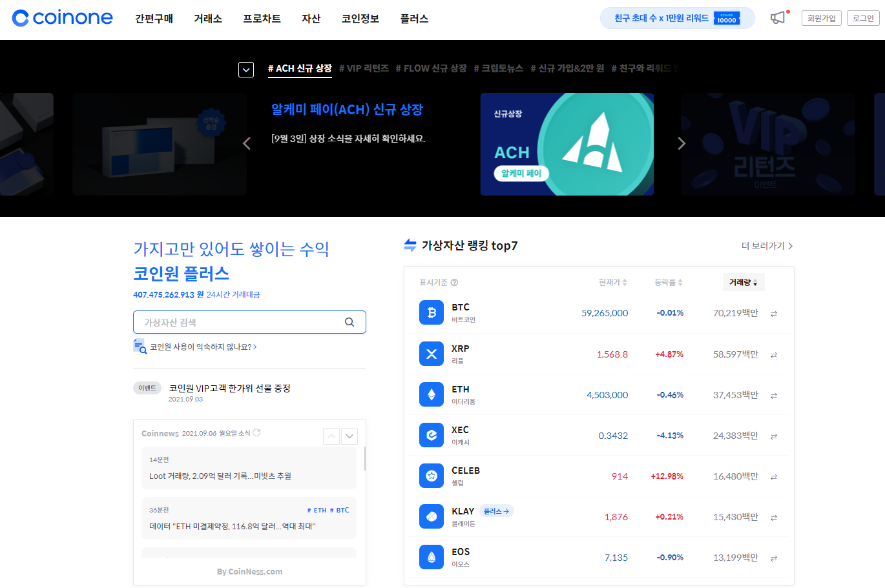Open the 거래소 menu
Screen dimensions: 885x588
click(x=208, y=19)
